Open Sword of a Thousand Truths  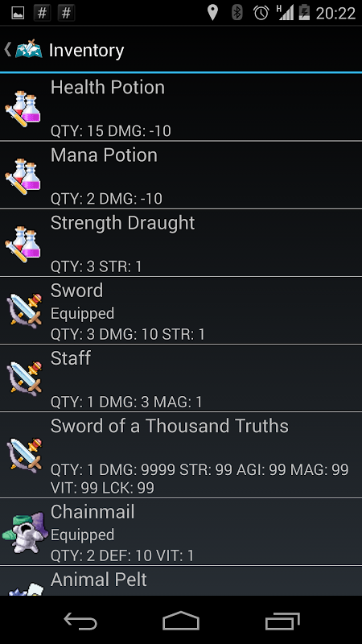[181, 456]
